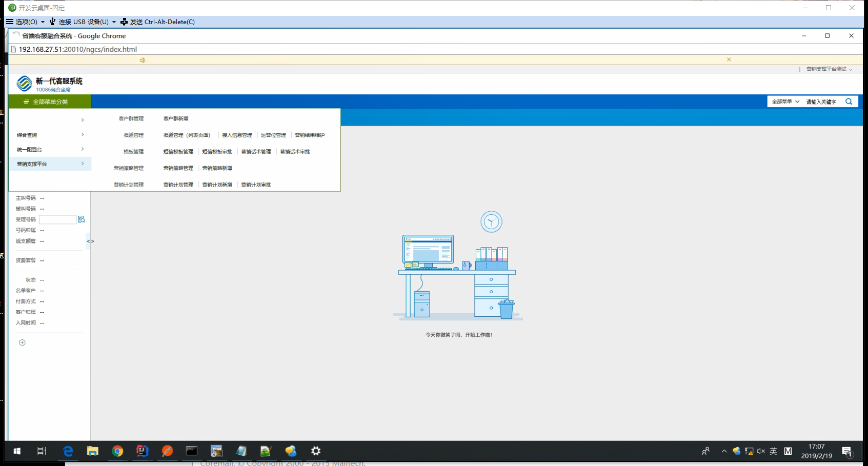Click the 资费套餐 label in left panel
868x466 pixels.
[x=26, y=260]
